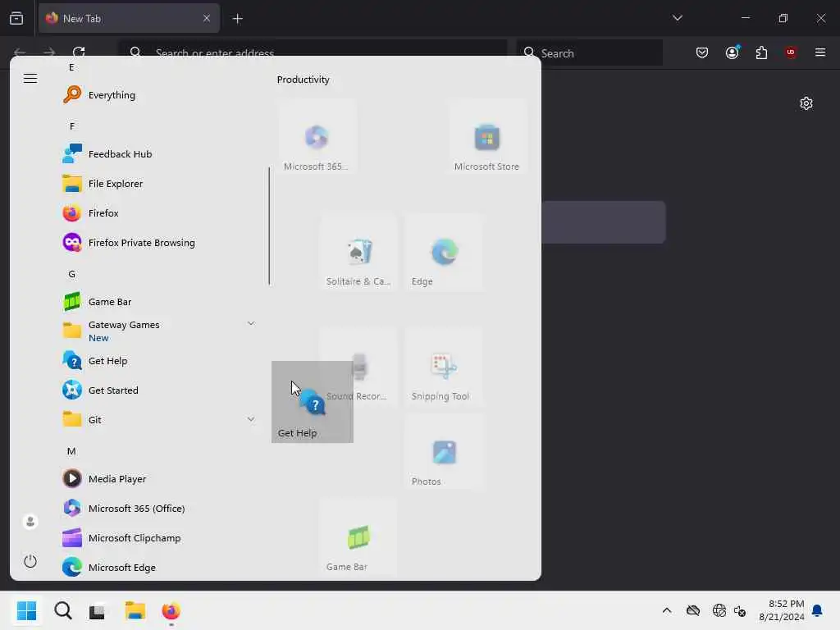Screen dimensions: 840x630
Task: Open the Microsoft Store tile
Action: coord(486,137)
